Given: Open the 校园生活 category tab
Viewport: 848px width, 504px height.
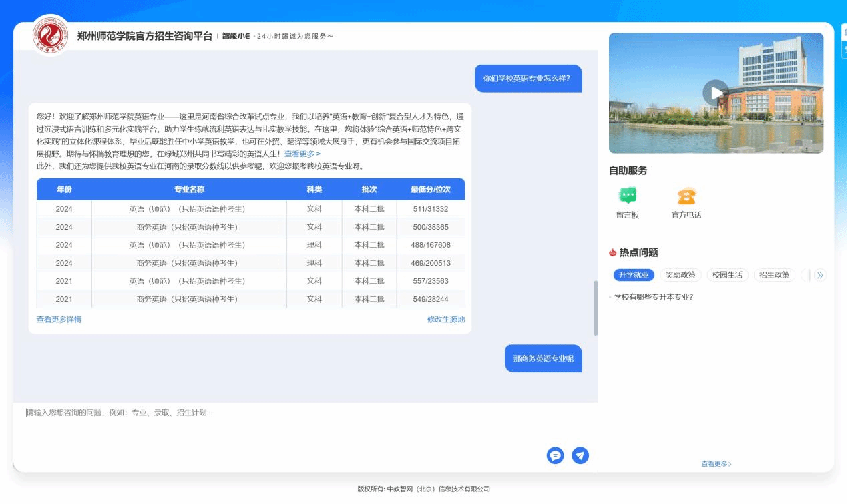Looking at the screenshot, I should tap(727, 275).
